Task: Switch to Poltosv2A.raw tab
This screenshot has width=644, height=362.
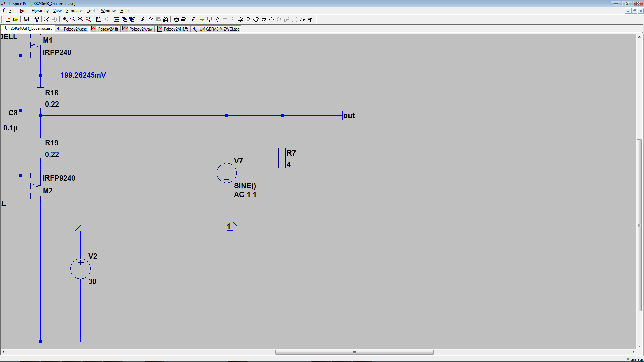Action: [138, 29]
